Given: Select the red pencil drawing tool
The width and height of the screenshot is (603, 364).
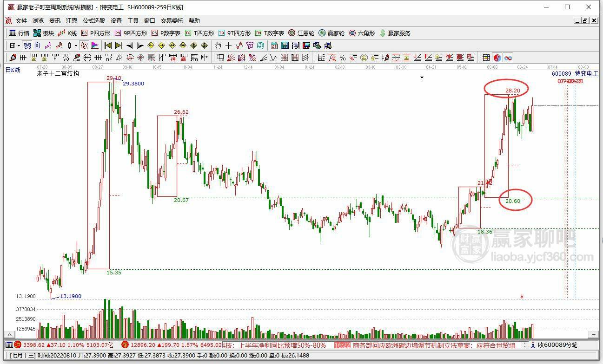Looking at the screenshot, I should coord(12,58).
